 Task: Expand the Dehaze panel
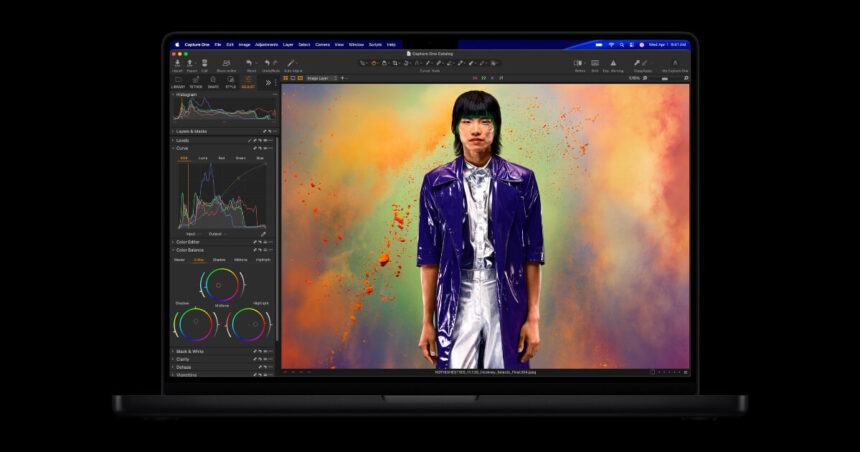pos(173,367)
